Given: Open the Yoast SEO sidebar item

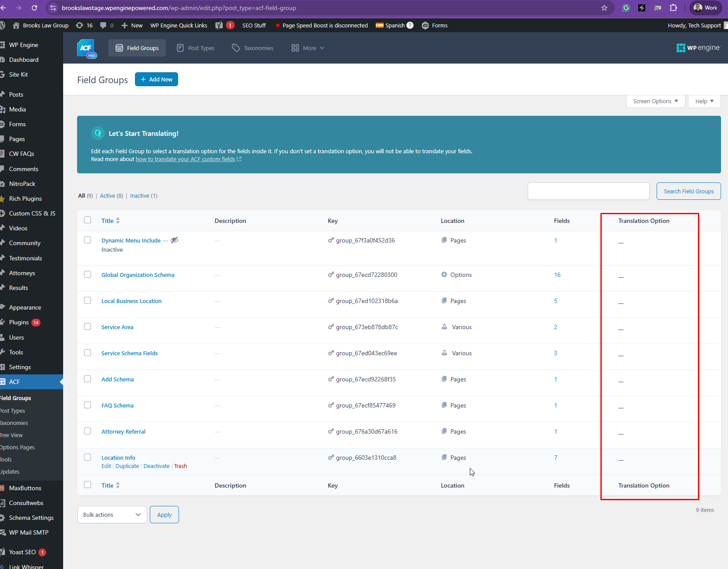Looking at the screenshot, I should pyautogui.click(x=27, y=552).
